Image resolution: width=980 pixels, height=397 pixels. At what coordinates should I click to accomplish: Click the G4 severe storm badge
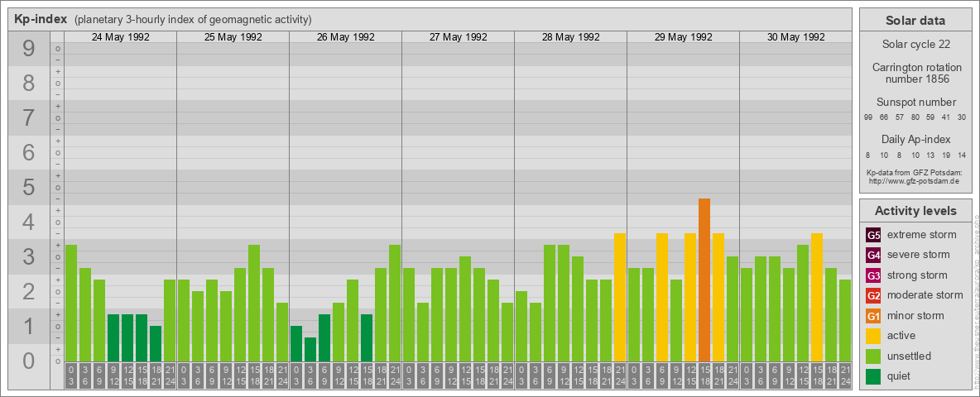coord(873,255)
